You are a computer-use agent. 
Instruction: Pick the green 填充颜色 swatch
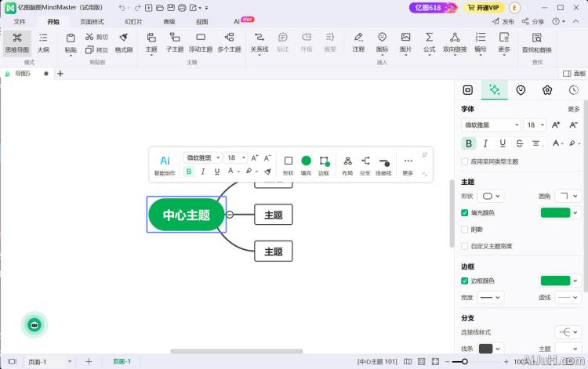pos(555,213)
